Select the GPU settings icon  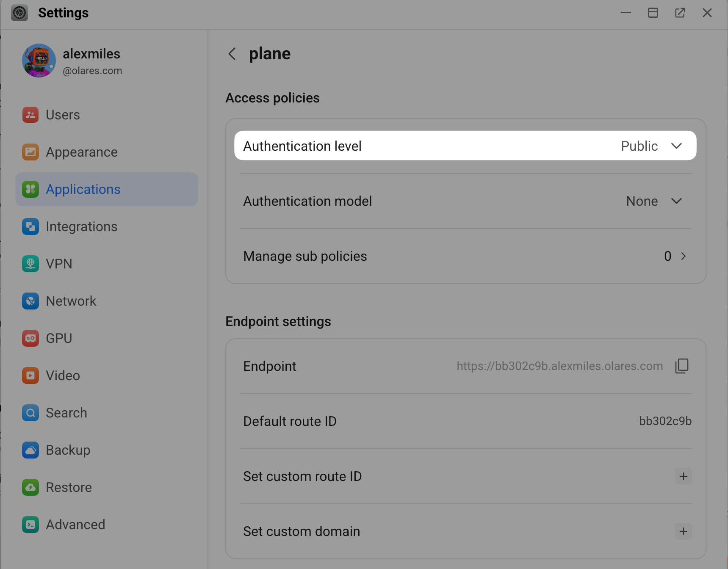[30, 338]
